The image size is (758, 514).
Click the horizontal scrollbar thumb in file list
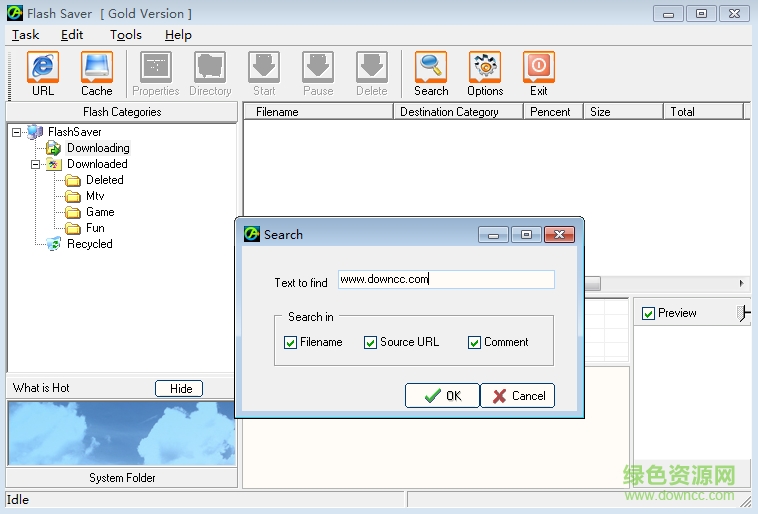(592, 283)
